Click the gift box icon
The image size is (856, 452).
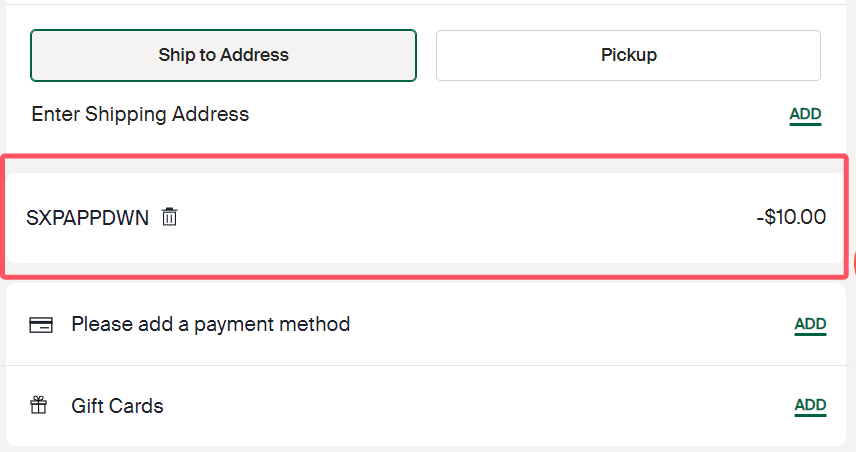click(x=40, y=406)
